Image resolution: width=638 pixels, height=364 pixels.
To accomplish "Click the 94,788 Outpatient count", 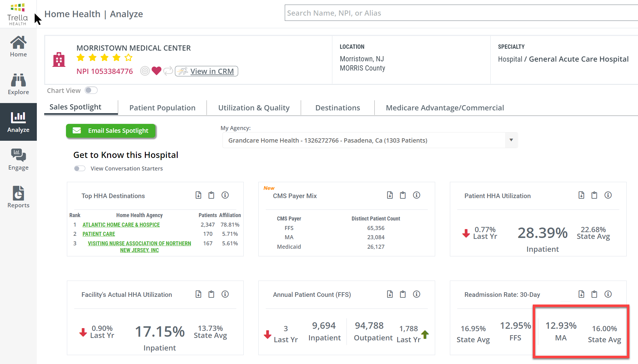I will tap(369, 326).
